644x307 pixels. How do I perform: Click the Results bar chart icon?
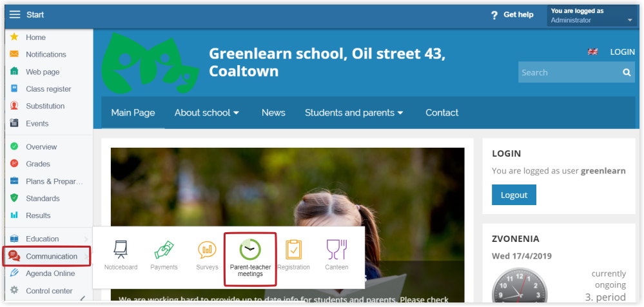[x=14, y=215]
